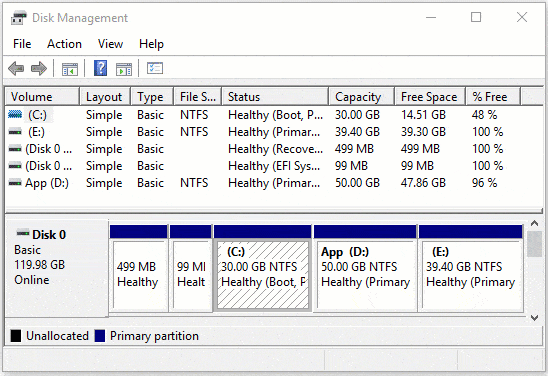
Task: Click the scroll up arrow in disk pane
Action: (534, 223)
